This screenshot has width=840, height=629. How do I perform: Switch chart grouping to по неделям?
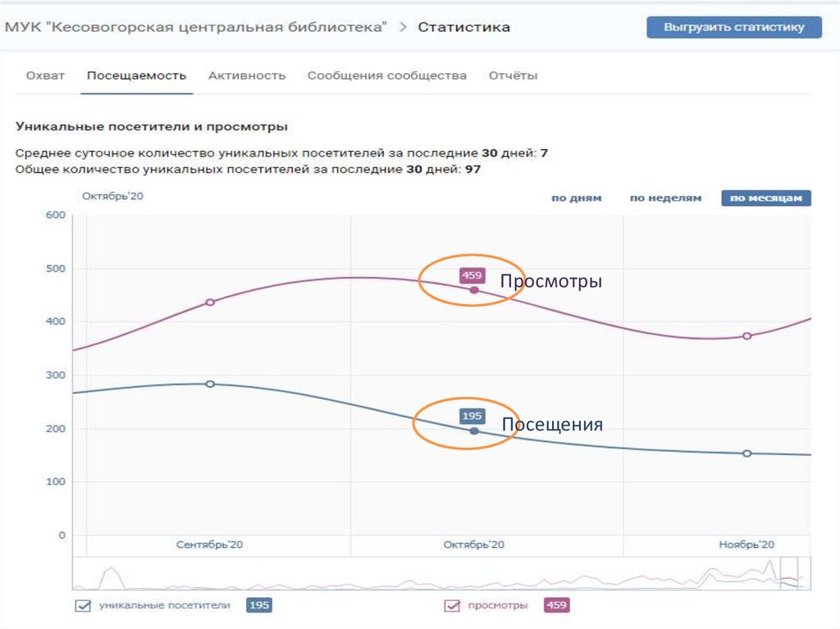665,198
